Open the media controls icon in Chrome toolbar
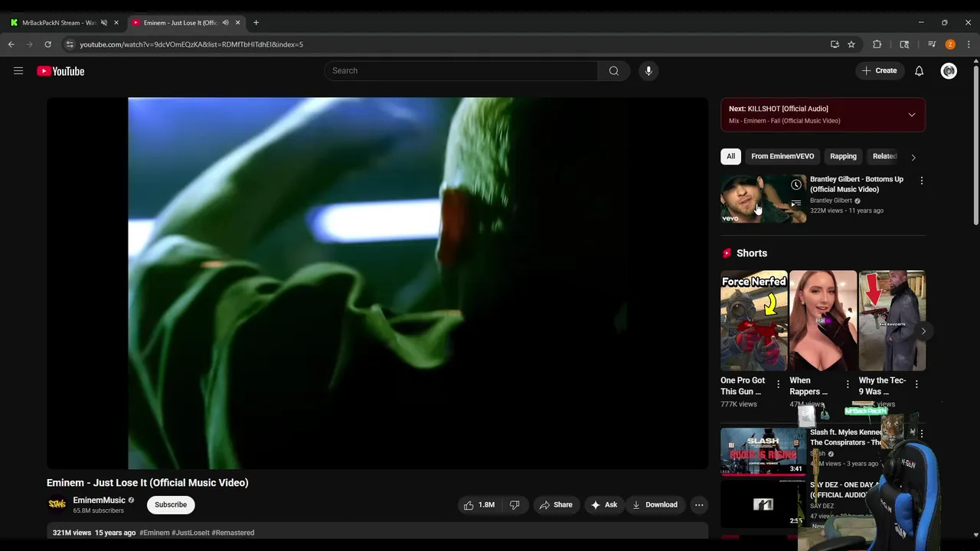The width and height of the screenshot is (980, 551). tap(932, 44)
